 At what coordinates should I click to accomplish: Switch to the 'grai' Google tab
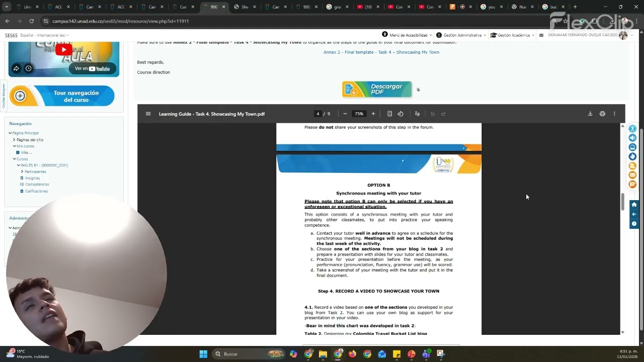(x=337, y=7)
